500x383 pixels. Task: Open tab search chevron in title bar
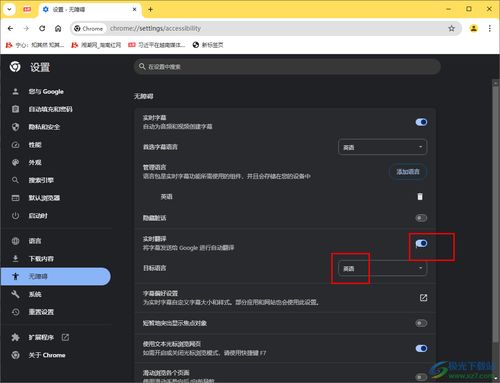tap(9, 9)
